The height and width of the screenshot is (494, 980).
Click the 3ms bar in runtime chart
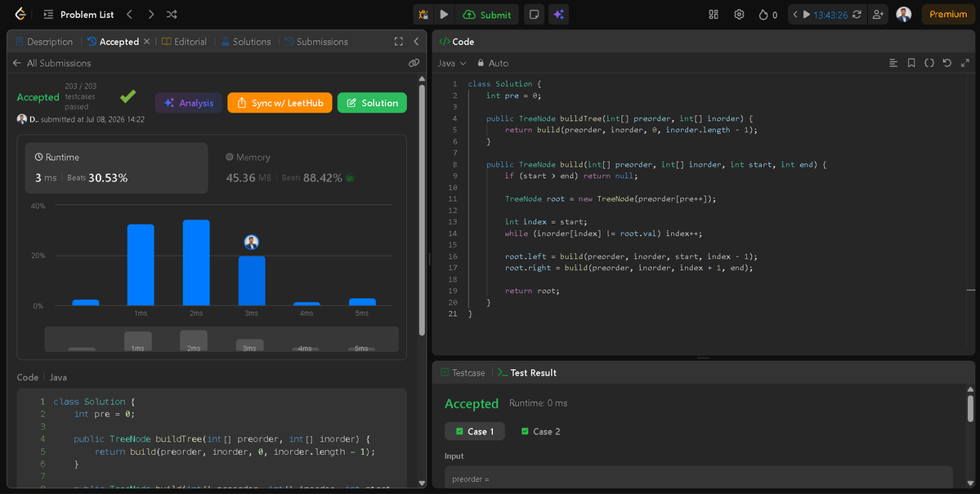pos(251,280)
